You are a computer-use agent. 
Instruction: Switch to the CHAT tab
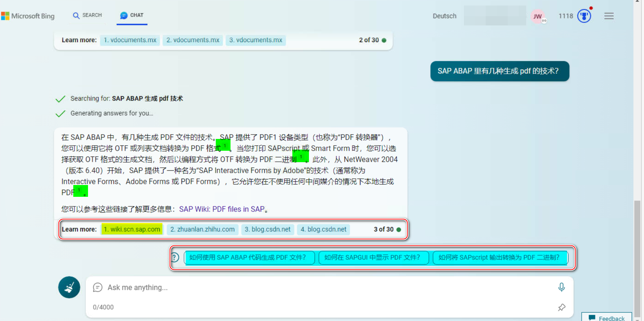point(132,15)
